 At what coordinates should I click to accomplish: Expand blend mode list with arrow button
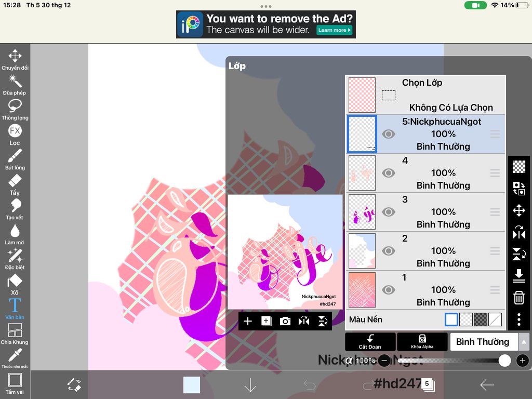[524, 342]
